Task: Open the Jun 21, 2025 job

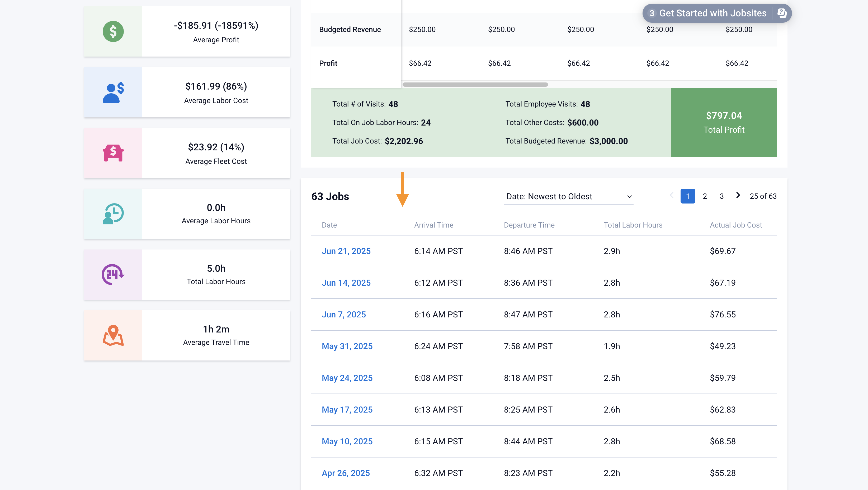Action: point(346,251)
